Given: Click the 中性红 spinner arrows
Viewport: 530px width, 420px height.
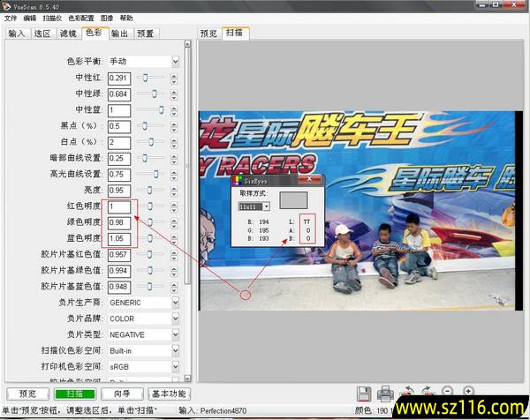Looking at the screenshot, I should pos(174,79).
